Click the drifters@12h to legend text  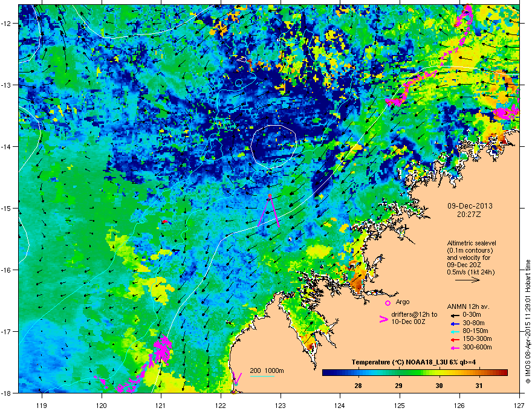pos(414,314)
